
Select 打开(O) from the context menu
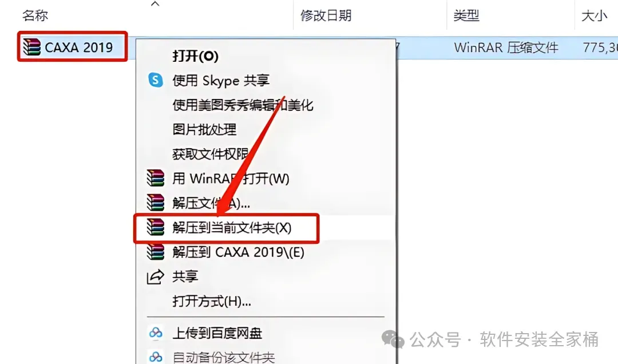coord(196,56)
